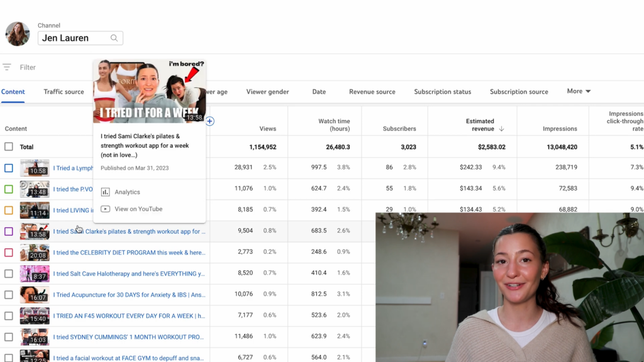Tick the Total row checkbox
This screenshot has height=362, width=644.
click(9, 147)
